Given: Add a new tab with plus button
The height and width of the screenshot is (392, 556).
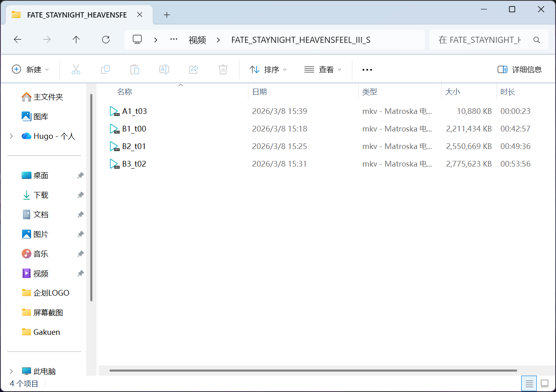Looking at the screenshot, I should pos(167,15).
